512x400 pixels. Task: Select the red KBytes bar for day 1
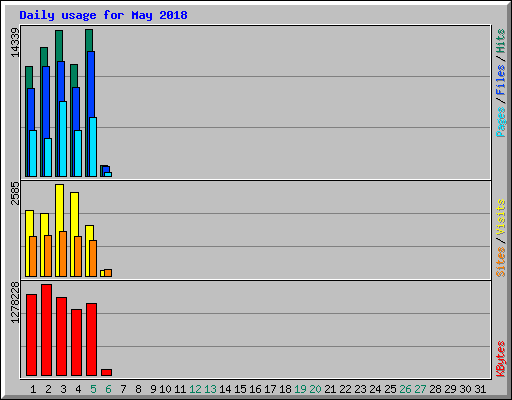[31, 335]
